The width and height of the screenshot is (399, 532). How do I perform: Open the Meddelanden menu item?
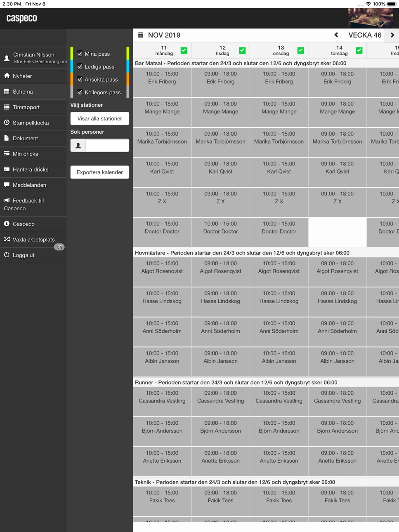click(33, 185)
